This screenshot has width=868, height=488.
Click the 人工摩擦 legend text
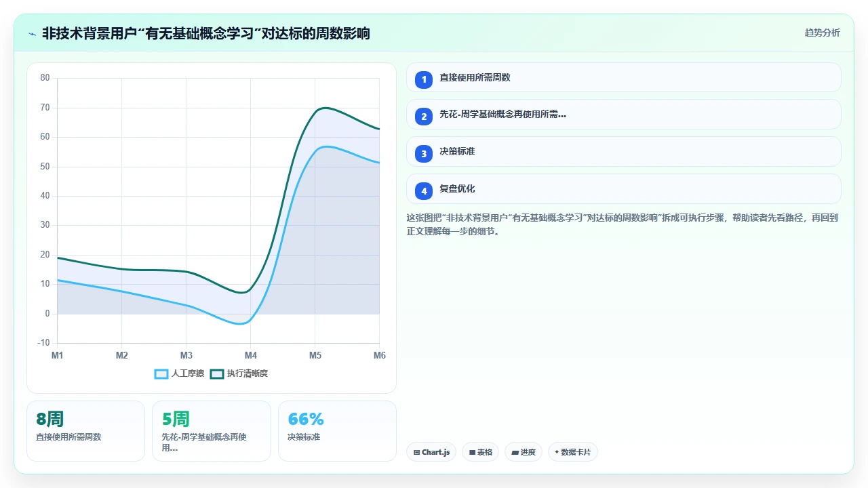click(188, 373)
